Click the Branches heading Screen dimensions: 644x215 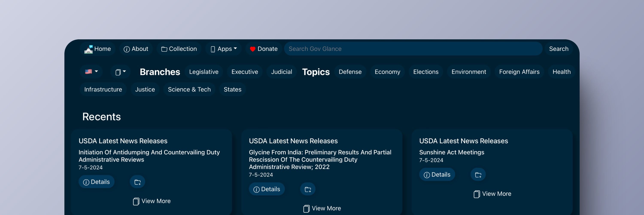click(160, 72)
